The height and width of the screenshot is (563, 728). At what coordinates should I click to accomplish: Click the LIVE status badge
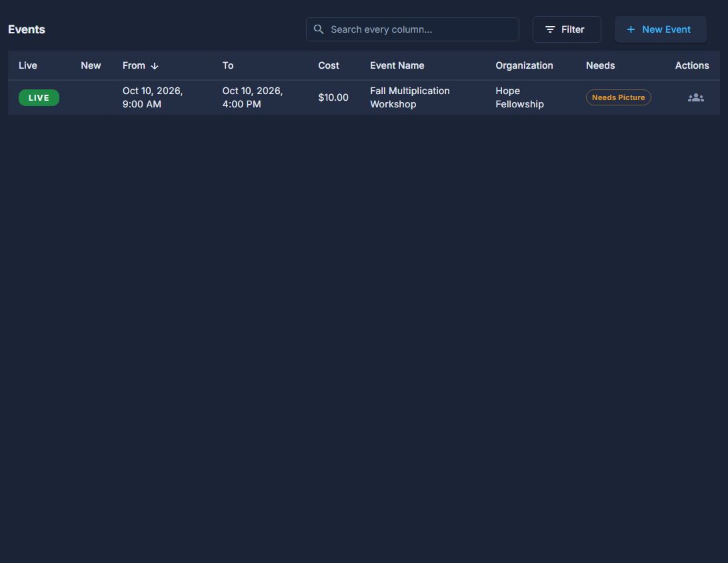tap(39, 97)
